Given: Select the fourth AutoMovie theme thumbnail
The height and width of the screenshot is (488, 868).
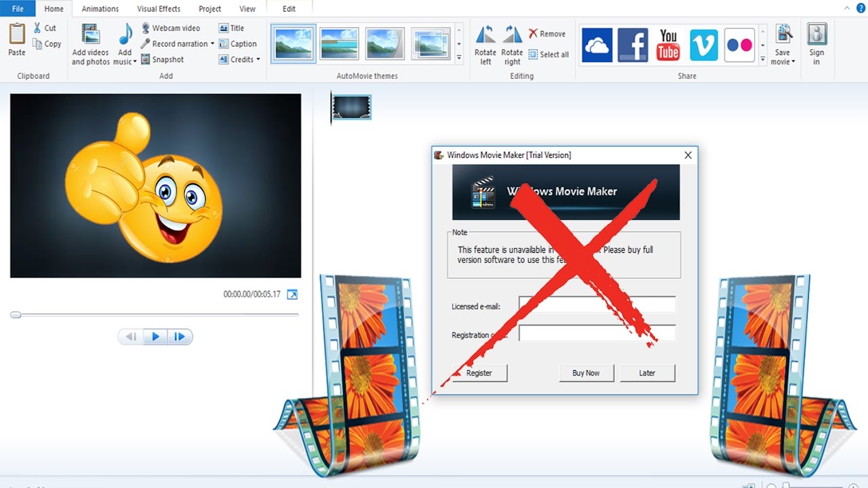Looking at the screenshot, I should (431, 44).
